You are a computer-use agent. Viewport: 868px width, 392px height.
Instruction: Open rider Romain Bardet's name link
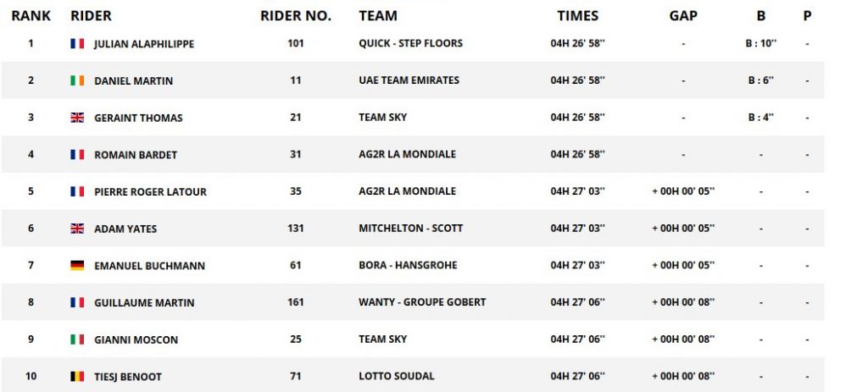click(136, 155)
